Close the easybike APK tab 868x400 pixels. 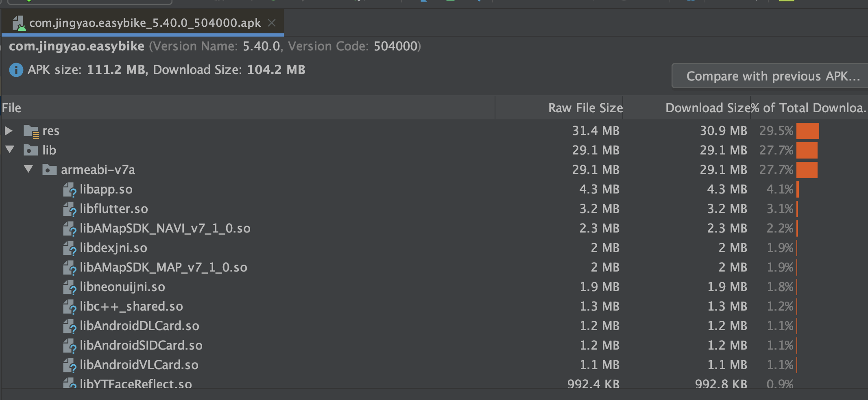[x=272, y=23]
